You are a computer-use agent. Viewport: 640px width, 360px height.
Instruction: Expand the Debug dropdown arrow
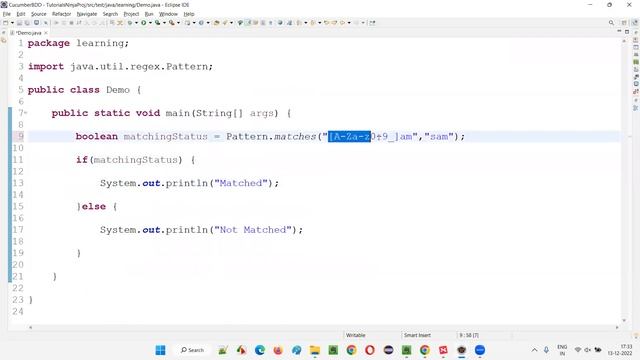tap(136, 23)
